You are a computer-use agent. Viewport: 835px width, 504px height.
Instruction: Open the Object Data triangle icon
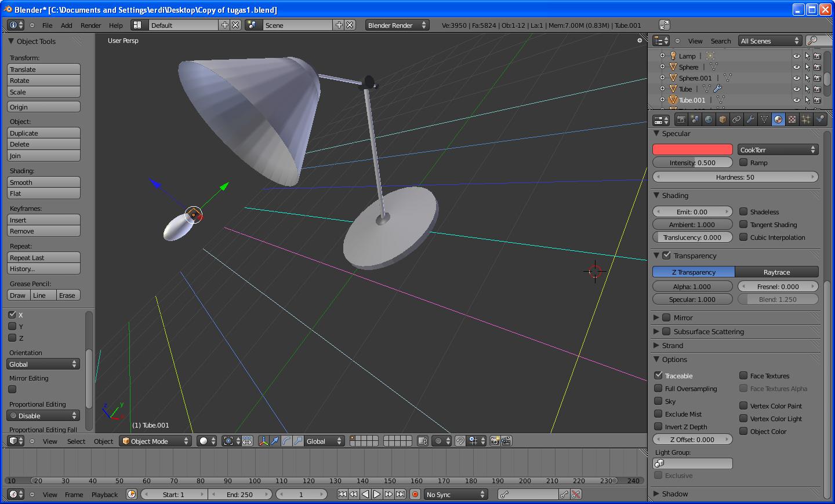pos(764,119)
